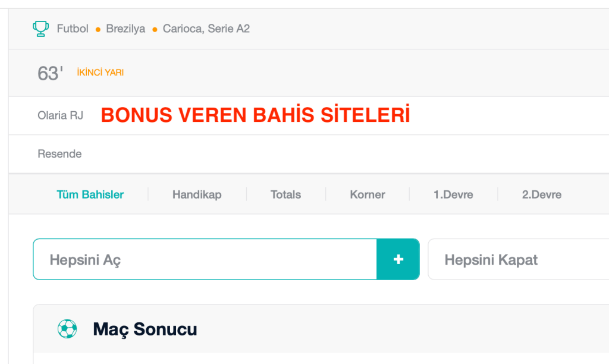Click the red BONUS VEREN BAHİS SİTELERİ text
This screenshot has width=609, height=364.
coord(255,115)
